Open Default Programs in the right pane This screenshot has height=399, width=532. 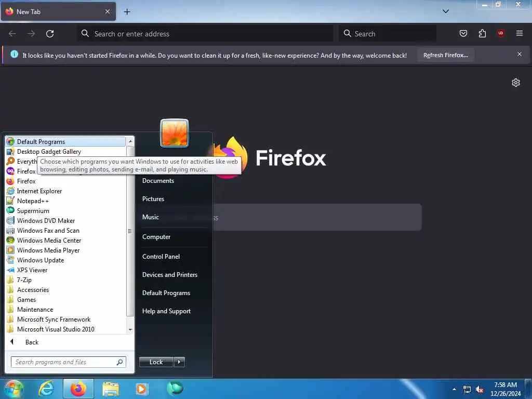coord(174,293)
